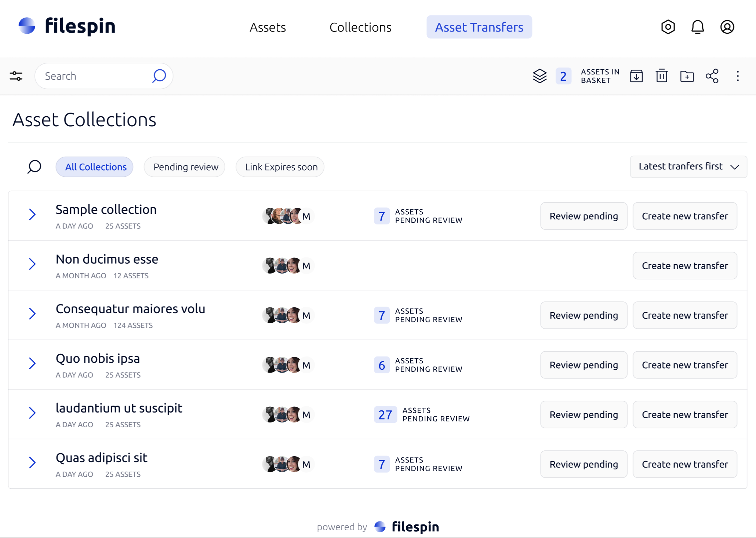Click the add-to-folder icon
Viewport: 756px width, 538px height.
[x=687, y=76]
